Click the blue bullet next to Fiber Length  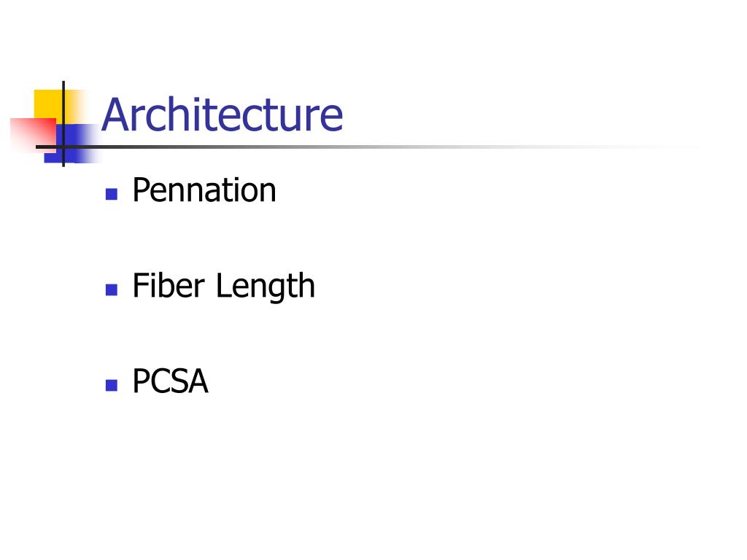click(x=112, y=289)
